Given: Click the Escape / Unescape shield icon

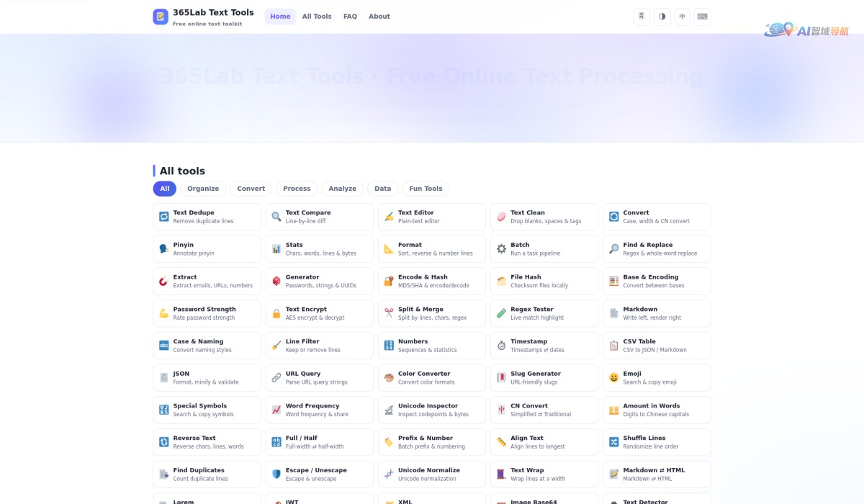Looking at the screenshot, I should click(276, 474).
